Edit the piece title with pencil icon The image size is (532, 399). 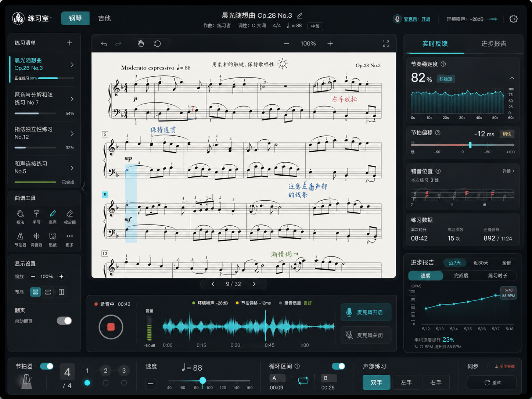pyautogui.click(x=300, y=15)
